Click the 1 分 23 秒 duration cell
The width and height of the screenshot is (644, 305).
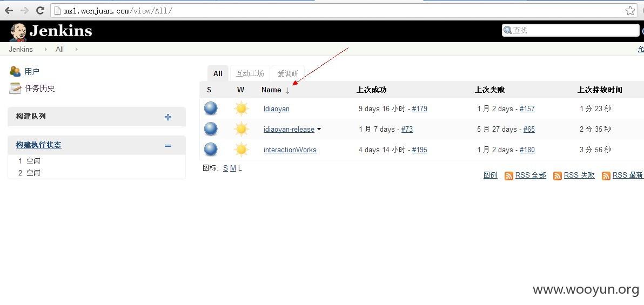(595, 109)
